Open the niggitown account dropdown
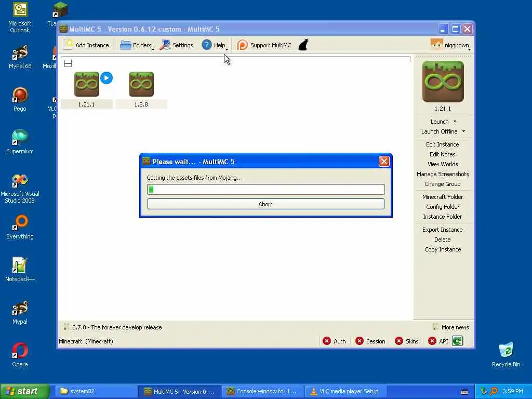 tap(450, 45)
